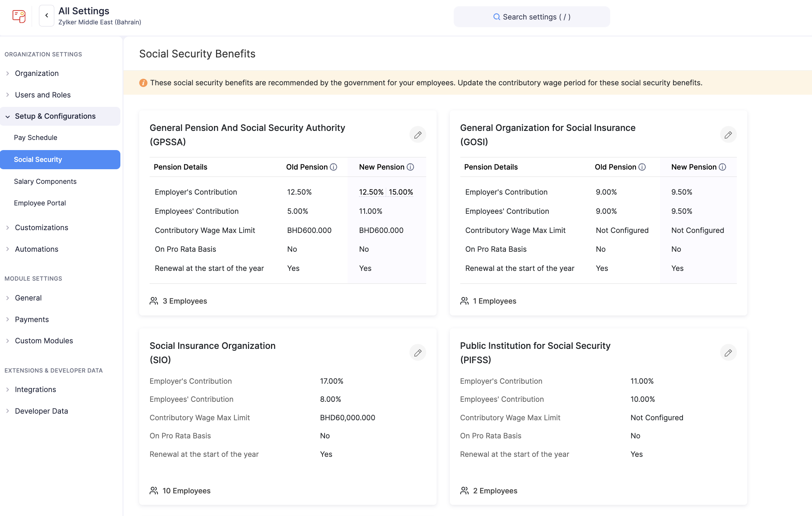
Task: Edit the GOSI benefit with pencil icon
Action: [x=728, y=135]
